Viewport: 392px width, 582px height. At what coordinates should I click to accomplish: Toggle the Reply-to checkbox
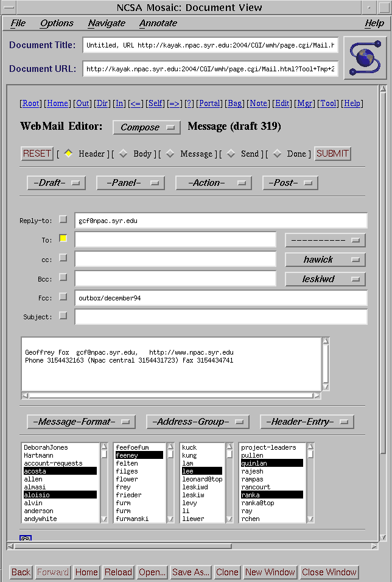63,219
